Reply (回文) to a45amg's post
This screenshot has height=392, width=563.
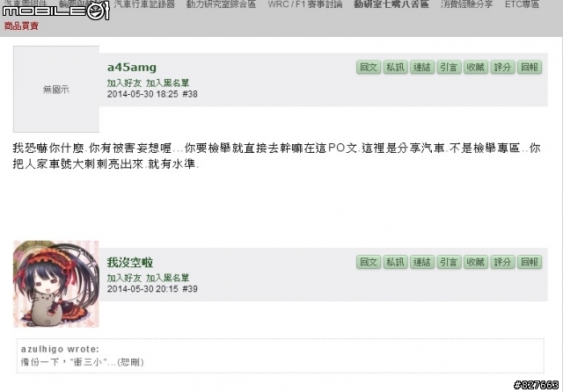point(369,68)
